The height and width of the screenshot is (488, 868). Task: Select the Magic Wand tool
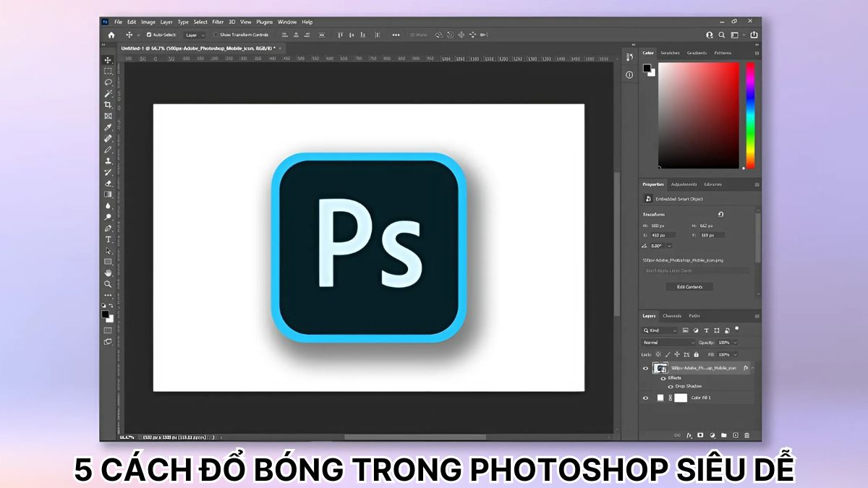pyautogui.click(x=108, y=93)
